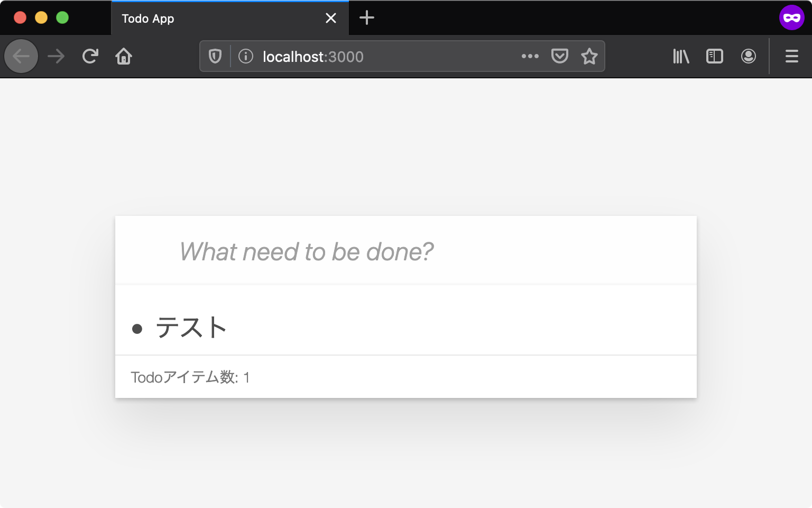Save the page to Pocket
The image size is (812, 508).
point(560,56)
